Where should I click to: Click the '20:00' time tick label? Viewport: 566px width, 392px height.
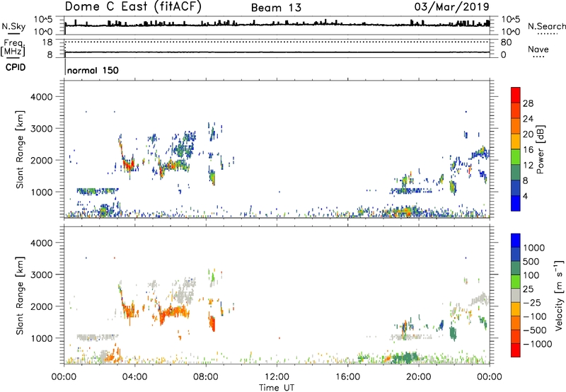418,377
